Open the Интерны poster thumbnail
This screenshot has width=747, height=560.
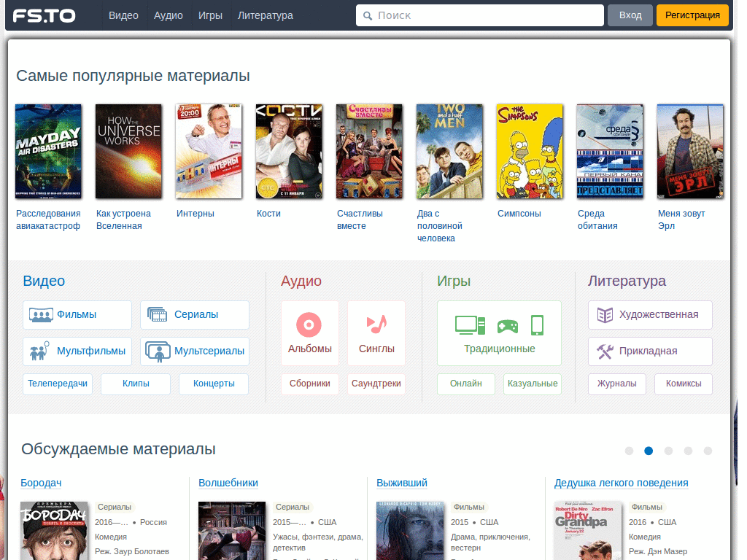pyautogui.click(x=209, y=152)
